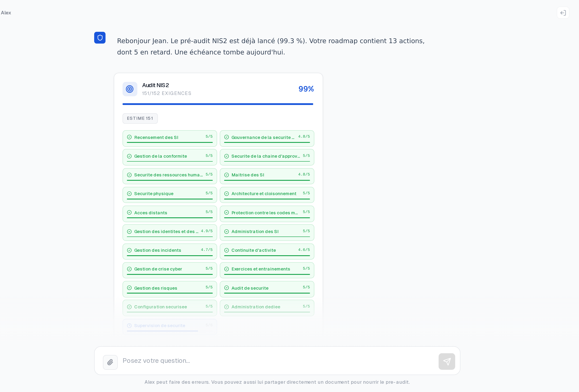Viewport: 579px width, 392px height.
Task: Expand the Maitrise des SI card
Action: tap(267, 176)
